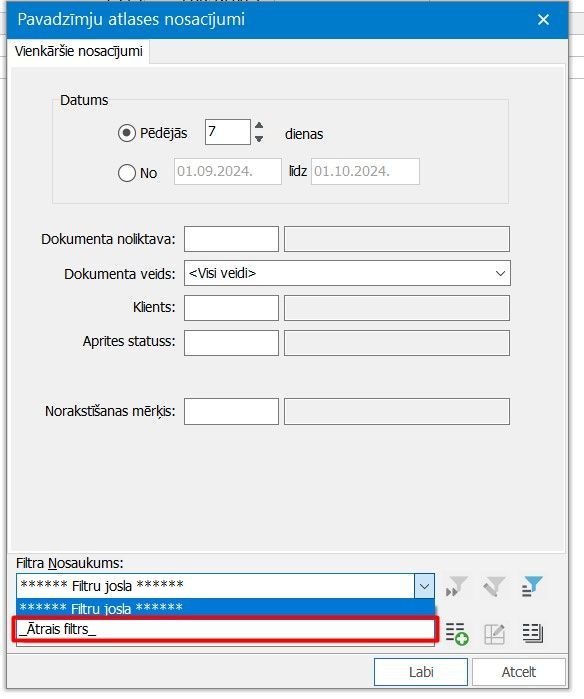Screen dimensions: 584x699
Task: Select the _Ātrais filtrs_ list option
Action: click(x=226, y=629)
